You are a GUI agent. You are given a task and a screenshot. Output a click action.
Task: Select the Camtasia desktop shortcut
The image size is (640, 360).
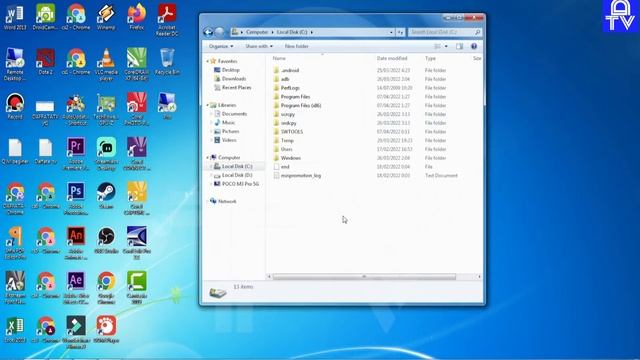click(x=137, y=288)
